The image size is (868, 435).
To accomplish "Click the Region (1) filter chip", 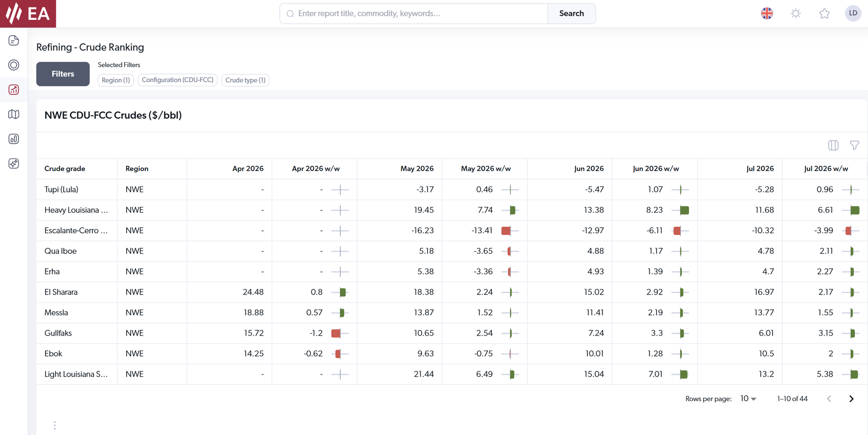I will click(116, 80).
